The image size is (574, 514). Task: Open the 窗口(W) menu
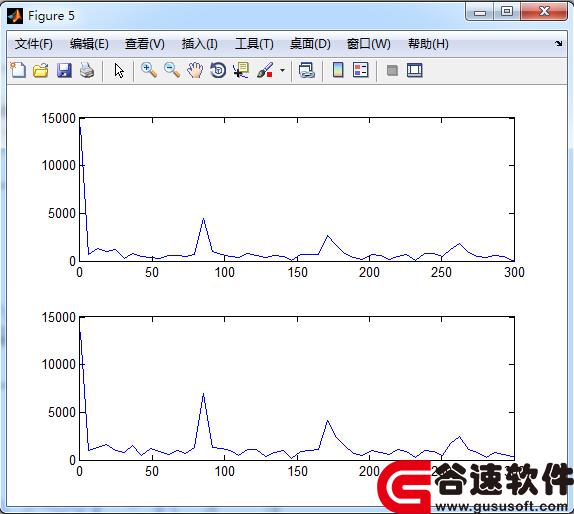369,44
